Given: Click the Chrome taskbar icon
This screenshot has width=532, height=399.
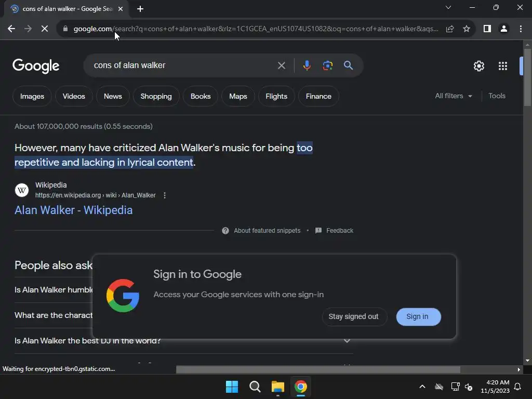Looking at the screenshot, I should (301, 387).
